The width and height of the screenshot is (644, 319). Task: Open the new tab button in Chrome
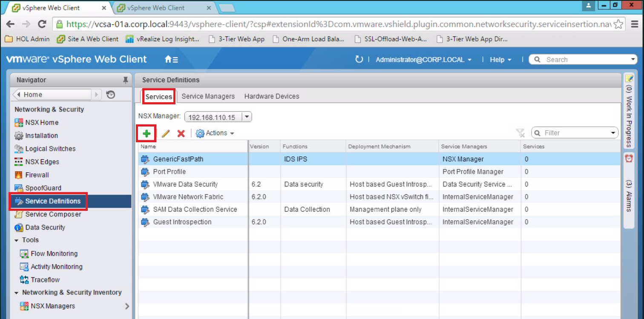pos(226,8)
